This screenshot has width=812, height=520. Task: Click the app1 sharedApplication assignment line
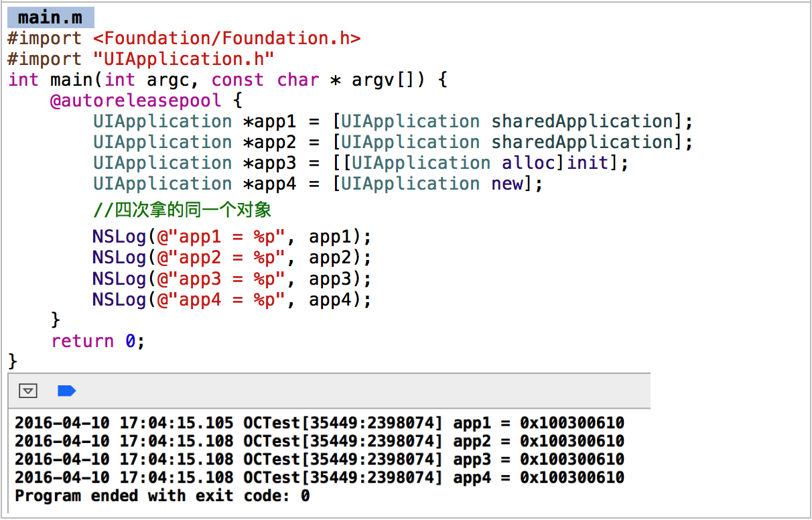393,121
